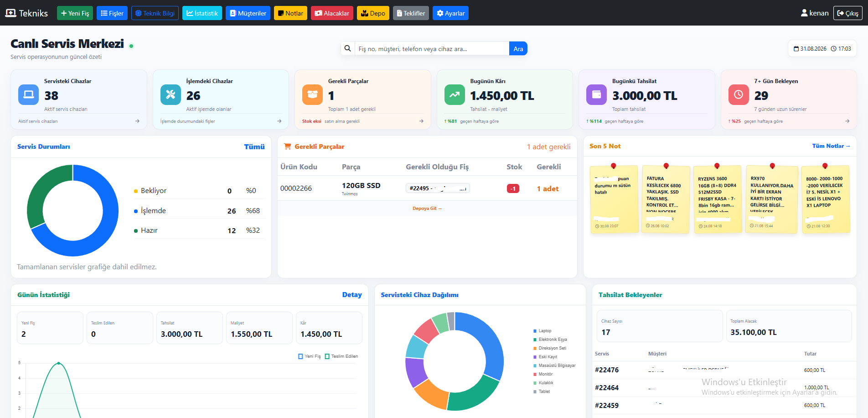Open the Teklifler page
The height and width of the screenshot is (418, 868).
coord(411,13)
